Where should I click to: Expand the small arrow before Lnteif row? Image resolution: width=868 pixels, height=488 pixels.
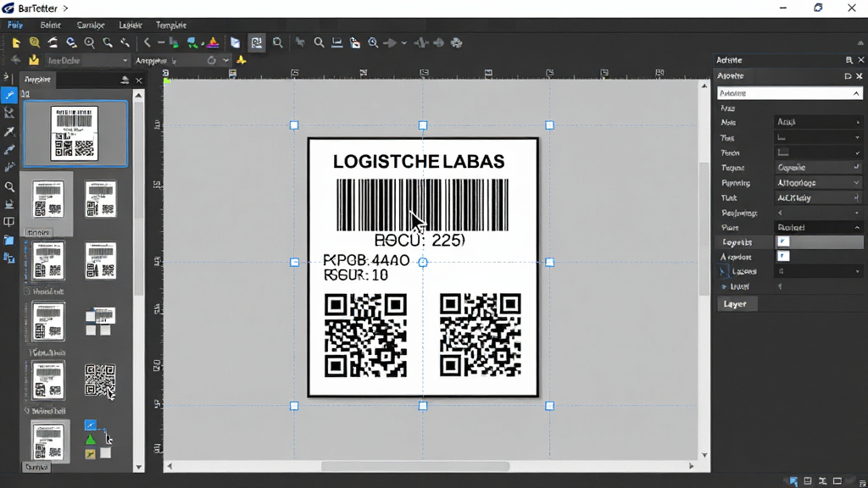724,286
